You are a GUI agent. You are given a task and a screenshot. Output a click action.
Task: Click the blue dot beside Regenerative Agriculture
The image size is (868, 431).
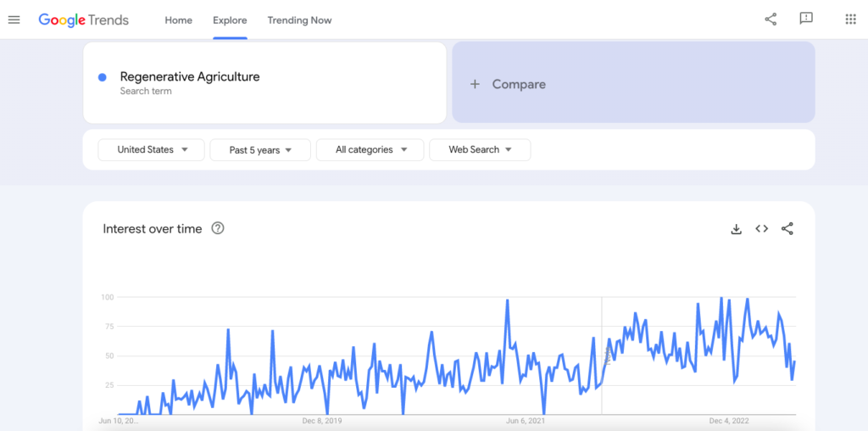tap(103, 77)
